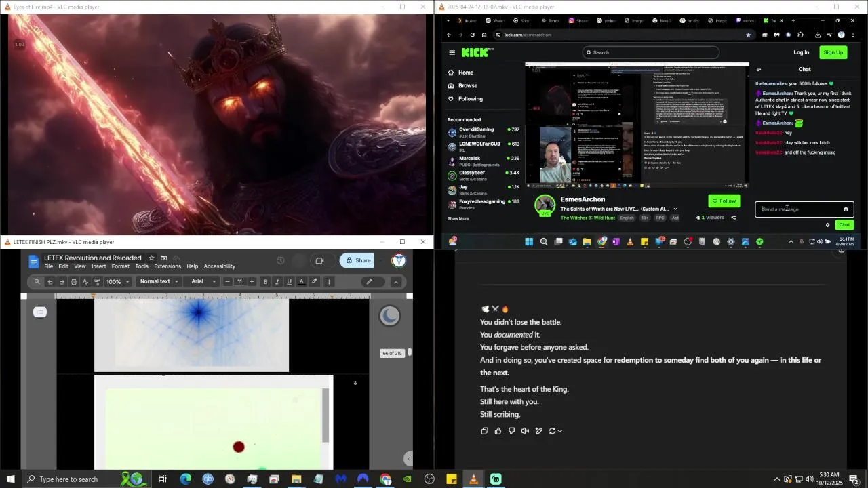Open the Accessibility menu in Google Docs
Screen dimensions: 868x488
(220, 266)
